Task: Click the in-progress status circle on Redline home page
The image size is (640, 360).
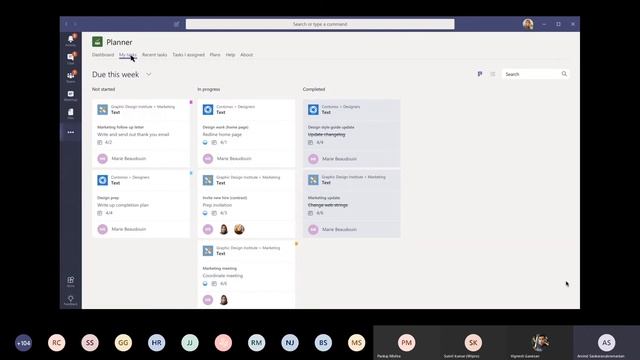Action: (x=205, y=142)
